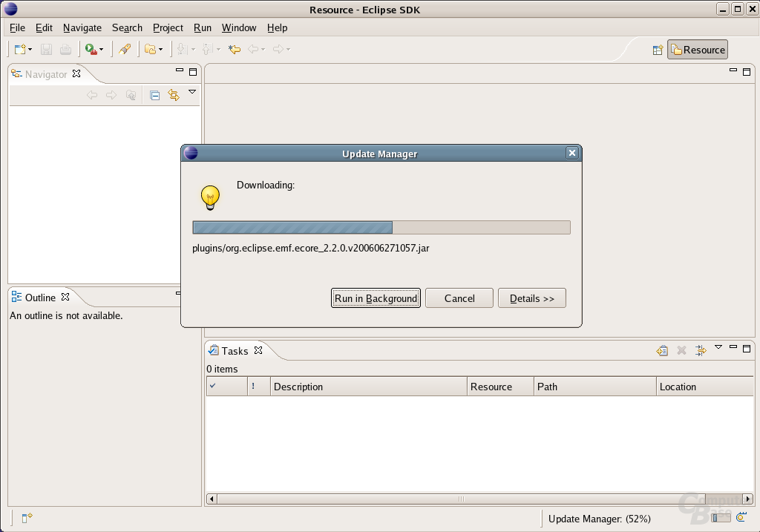Click the open resource folder toolbar icon
The width and height of the screenshot is (760, 532).
coord(151,50)
